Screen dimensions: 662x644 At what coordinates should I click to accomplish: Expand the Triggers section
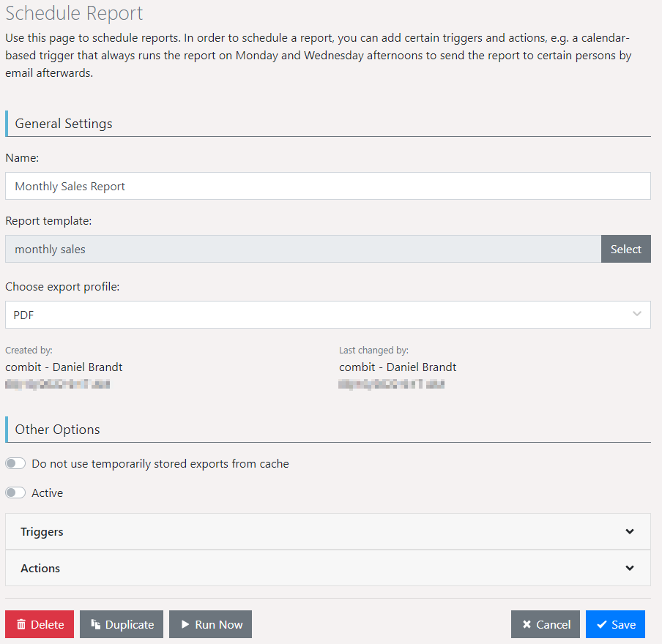click(42, 532)
